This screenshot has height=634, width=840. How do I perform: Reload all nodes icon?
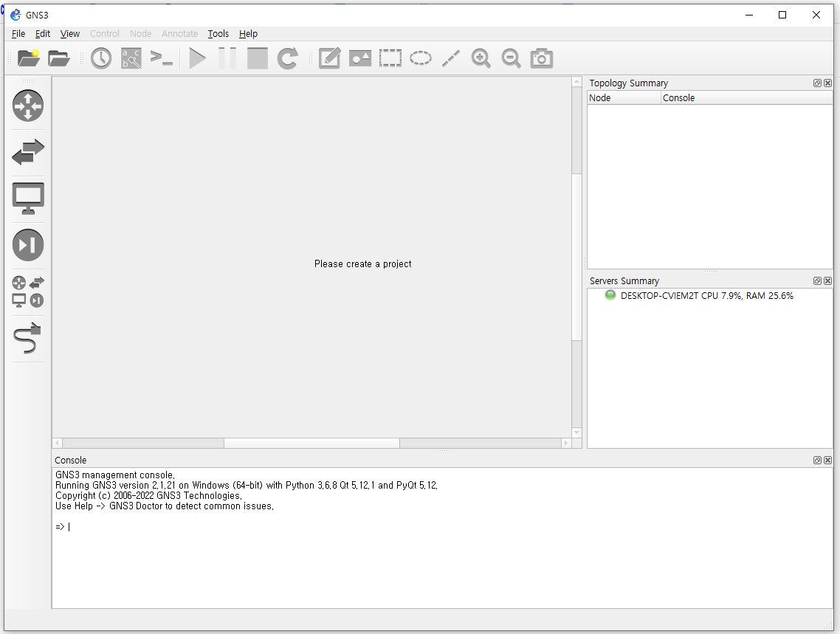(x=288, y=58)
